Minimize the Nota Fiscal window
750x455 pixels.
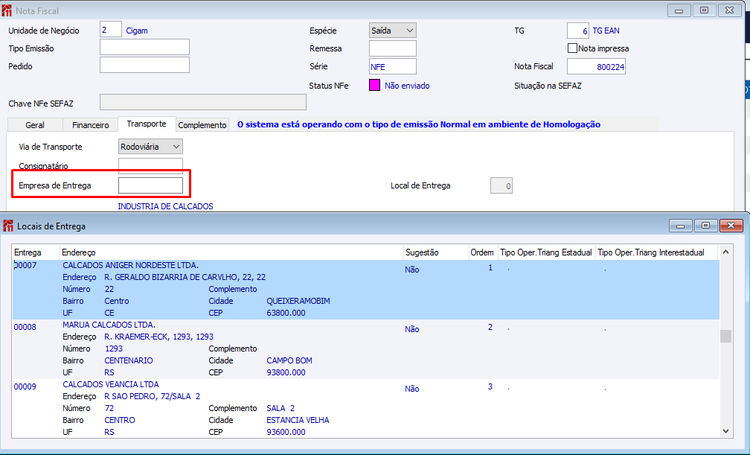point(678,10)
